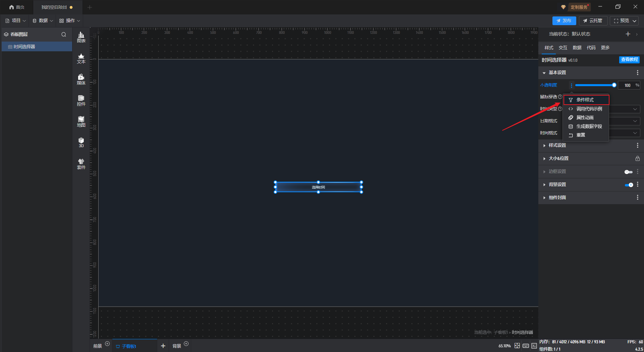644x352 pixels.
Task: Toggle the 边框设置 switch
Action: [x=628, y=172]
